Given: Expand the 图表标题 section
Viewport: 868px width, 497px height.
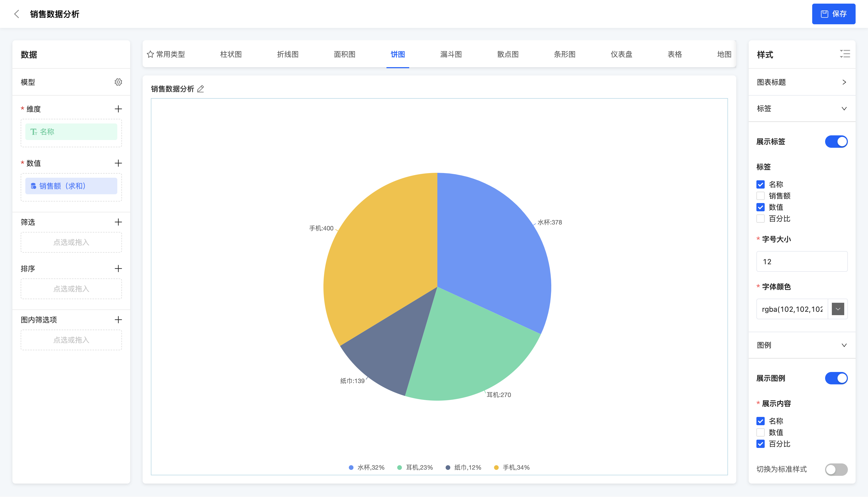Looking at the screenshot, I should (844, 82).
